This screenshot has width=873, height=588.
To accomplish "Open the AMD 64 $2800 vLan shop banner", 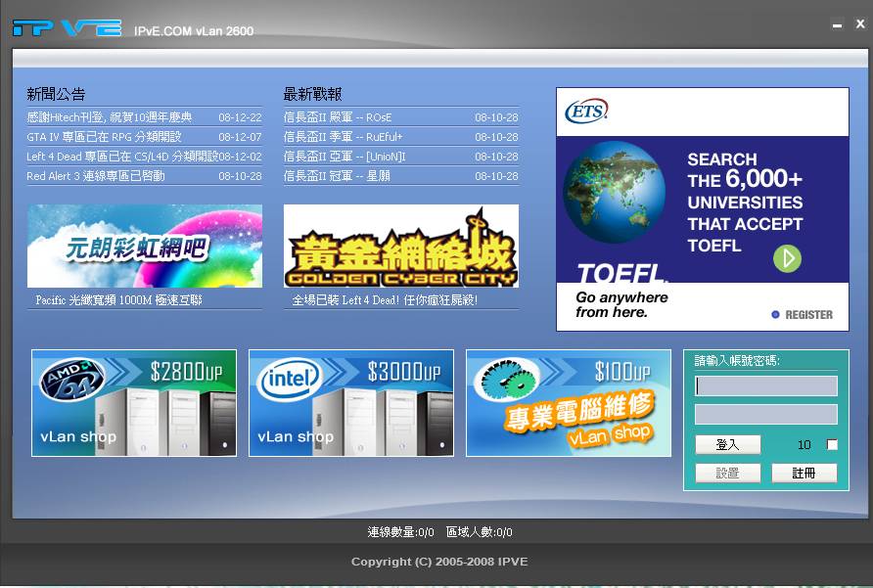I will pyautogui.click(x=134, y=402).
